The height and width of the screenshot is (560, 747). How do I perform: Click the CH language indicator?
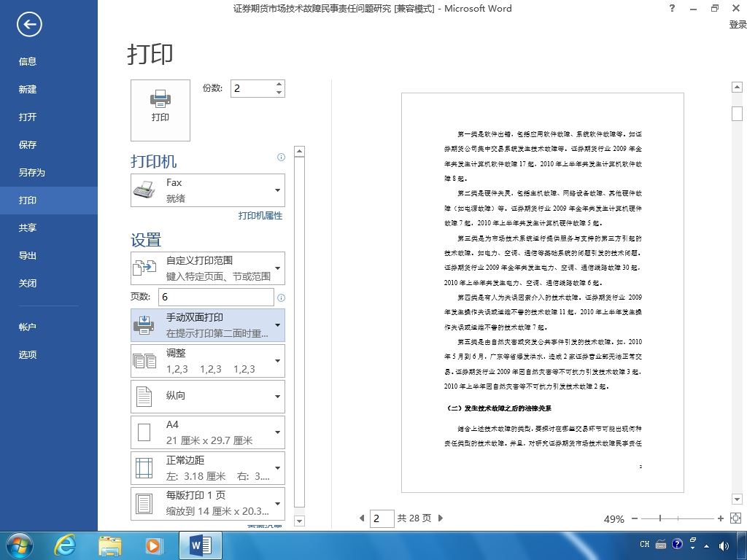[645, 544]
